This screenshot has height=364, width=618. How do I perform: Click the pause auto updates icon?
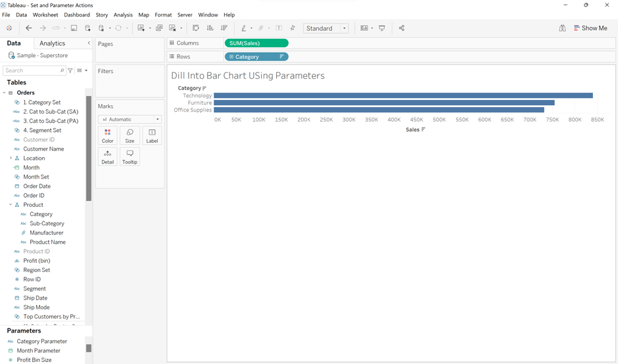coord(101,28)
